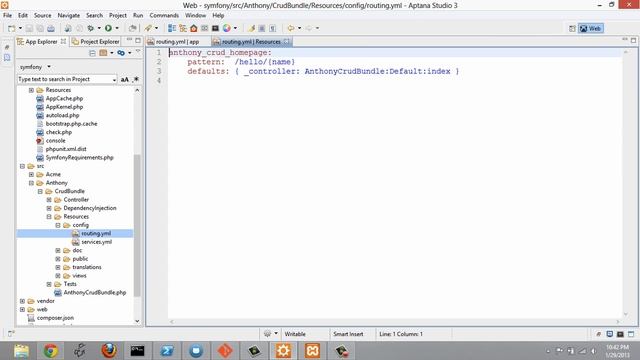The width and height of the screenshot is (640, 360).
Task: Click Smart Insert in status bar
Action: 348,334
